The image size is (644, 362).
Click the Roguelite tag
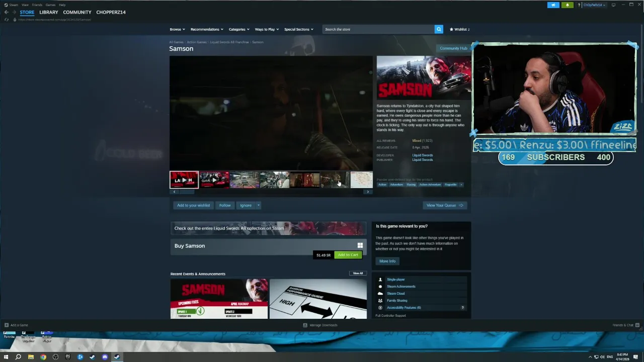click(450, 185)
